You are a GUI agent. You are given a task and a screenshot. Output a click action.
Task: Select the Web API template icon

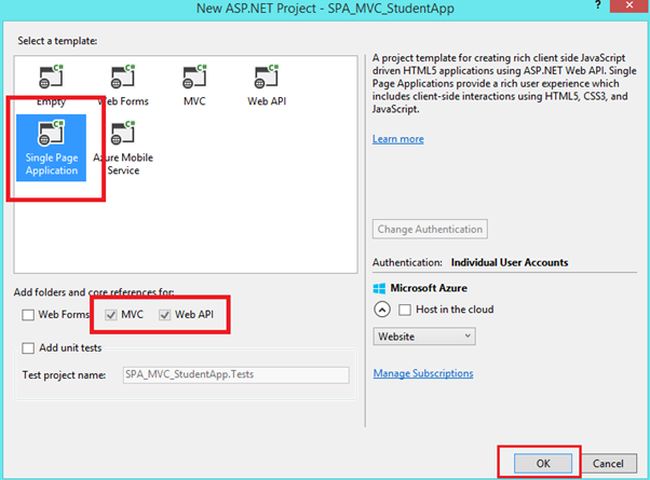point(267,77)
